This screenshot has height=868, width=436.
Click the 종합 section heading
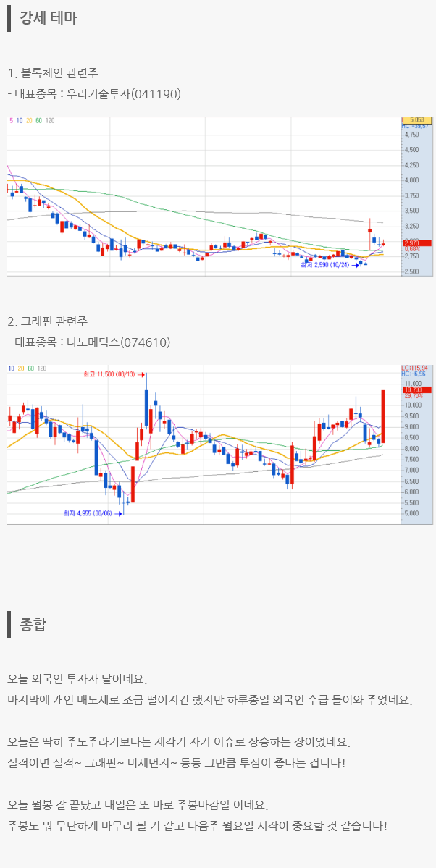pyautogui.click(x=33, y=624)
